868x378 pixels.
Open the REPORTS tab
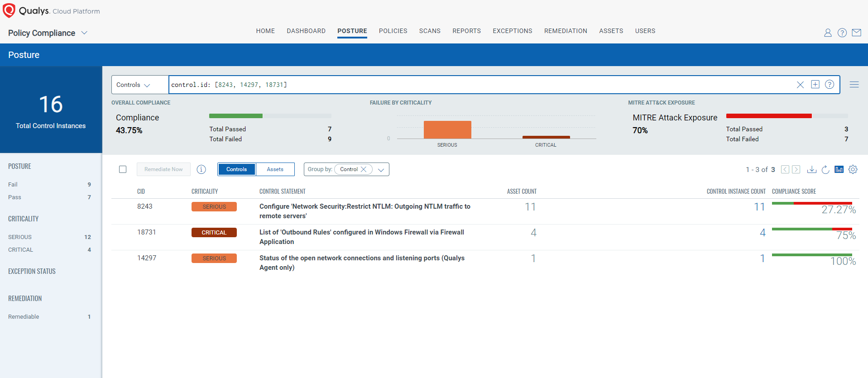(466, 31)
